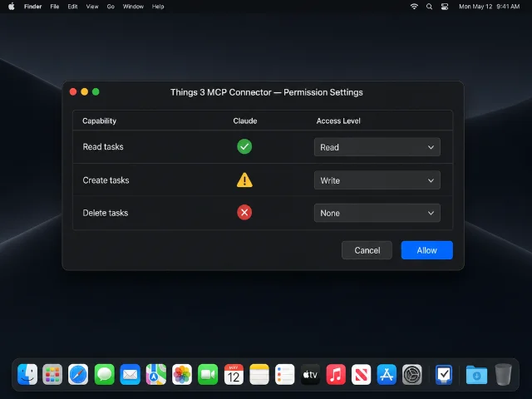532x399 pixels.
Task: Click the green zoom window button
Action: point(96,91)
